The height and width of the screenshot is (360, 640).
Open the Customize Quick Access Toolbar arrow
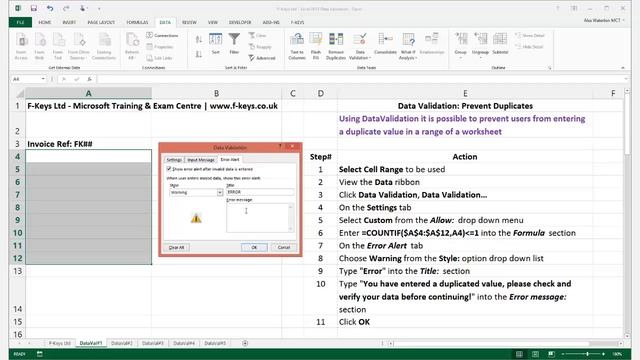(x=99, y=9)
